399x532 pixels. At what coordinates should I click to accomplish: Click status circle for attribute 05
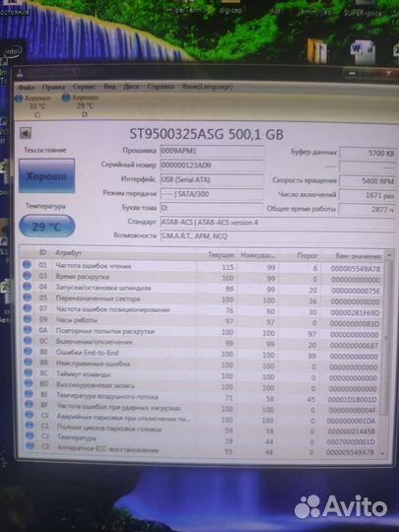(x=28, y=298)
